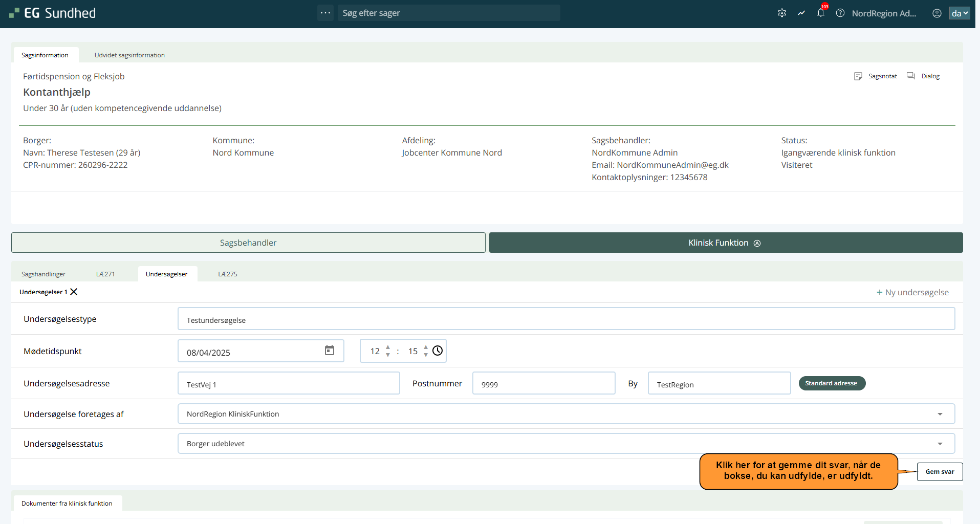Switch to Udvidet sagsinformation tab
This screenshot has width=980, height=524.
coord(129,55)
